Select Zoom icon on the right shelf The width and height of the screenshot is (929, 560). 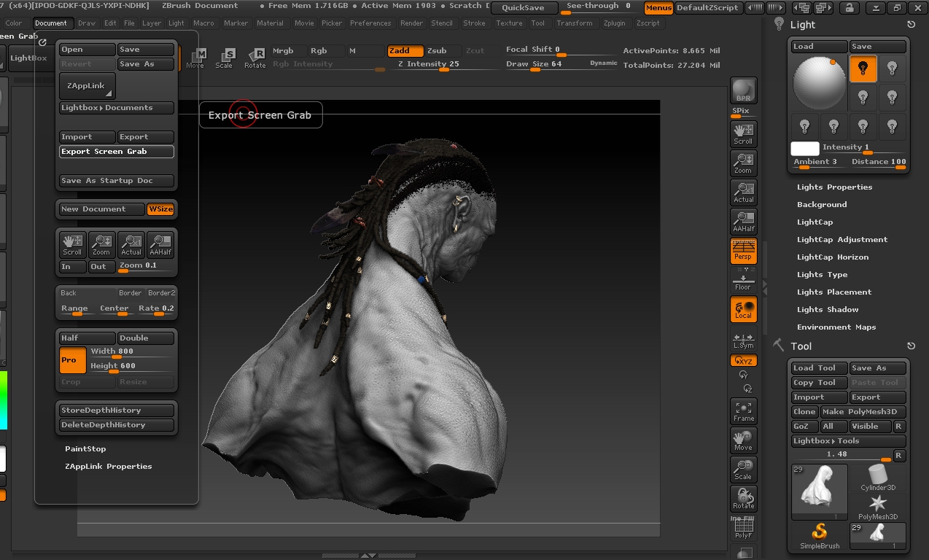[x=743, y=163]
